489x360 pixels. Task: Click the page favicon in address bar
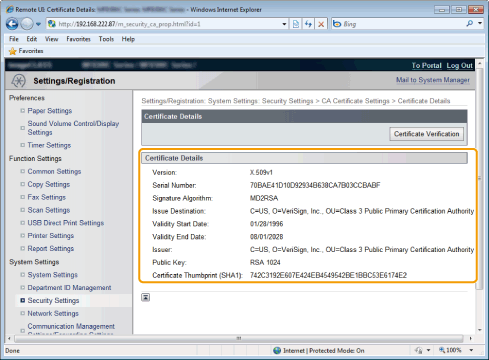tap(52, 24)
